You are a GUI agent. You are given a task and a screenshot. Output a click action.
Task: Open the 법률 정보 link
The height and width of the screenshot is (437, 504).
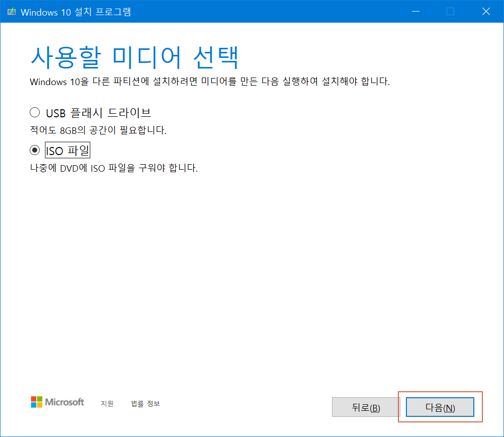click(x=145, y=404)
